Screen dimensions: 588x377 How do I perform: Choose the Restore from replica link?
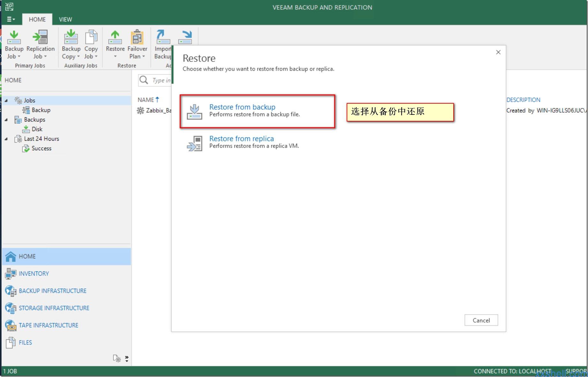[242, 138]
